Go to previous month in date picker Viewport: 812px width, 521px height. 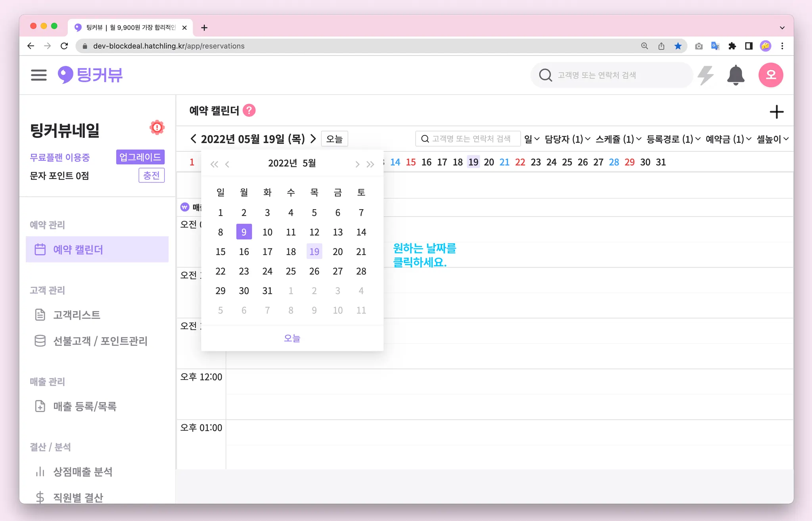pos(227,164)
